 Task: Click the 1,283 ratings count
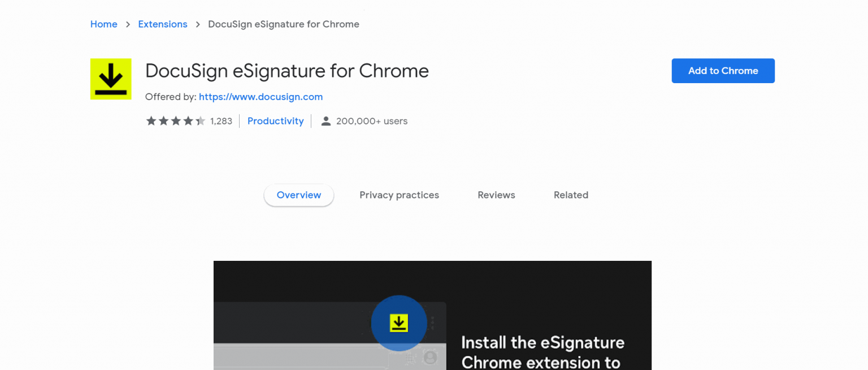(x=222, y=121)
